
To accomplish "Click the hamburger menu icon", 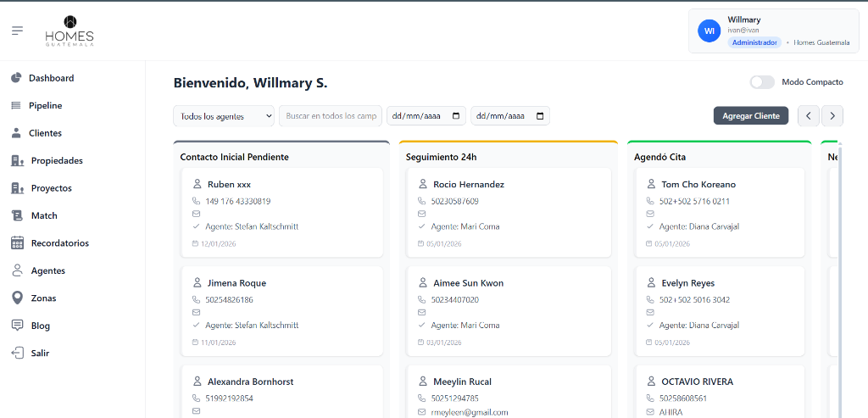I will pyautogui.click(x=17, y=31).
